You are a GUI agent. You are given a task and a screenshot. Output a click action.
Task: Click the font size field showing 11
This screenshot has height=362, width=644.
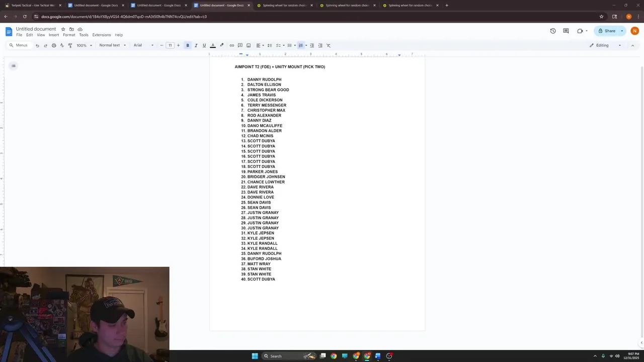(170, 45)
